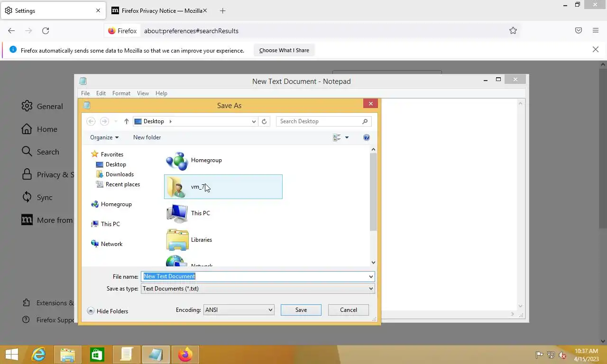This screenshot has width=607, height=364.
Task: Open the Notepad Help menu
Action: coord(161,93)
